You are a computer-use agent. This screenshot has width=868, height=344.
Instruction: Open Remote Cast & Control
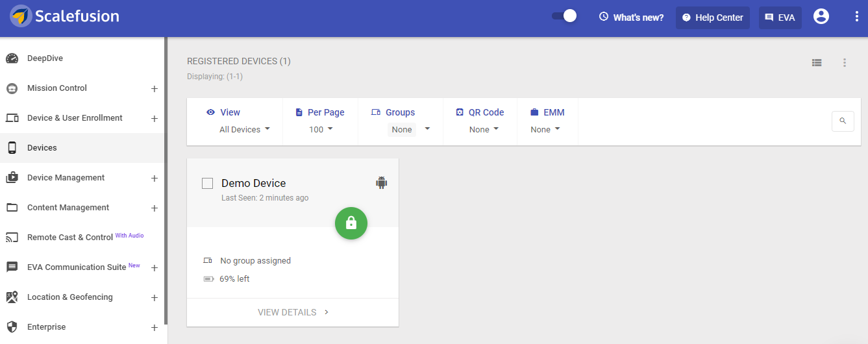[70, 238]
